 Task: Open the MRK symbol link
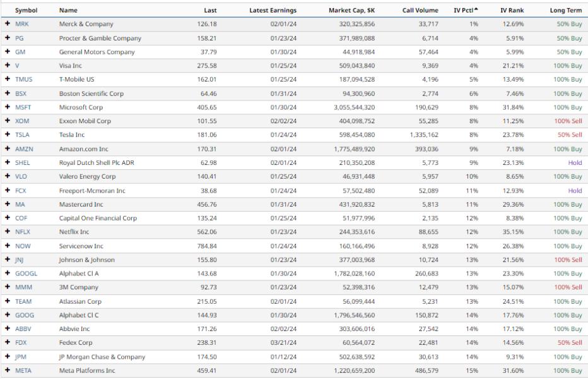(21, 24)
